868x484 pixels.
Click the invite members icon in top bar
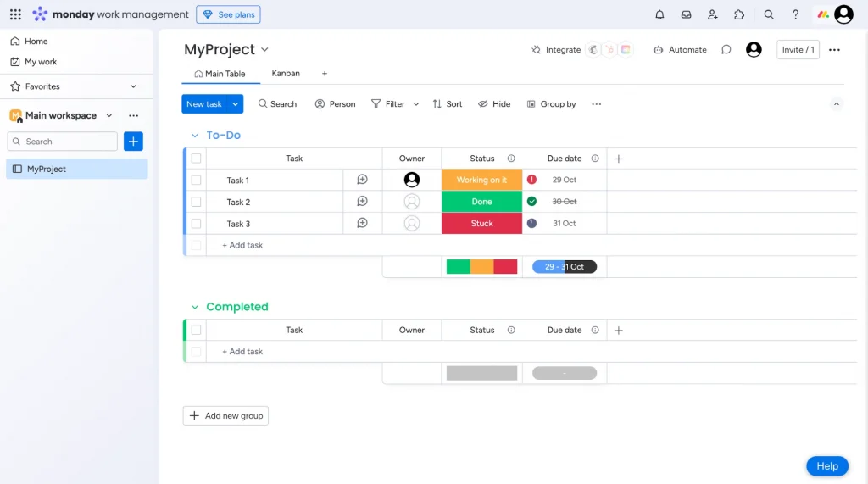[x=712, y=14]
